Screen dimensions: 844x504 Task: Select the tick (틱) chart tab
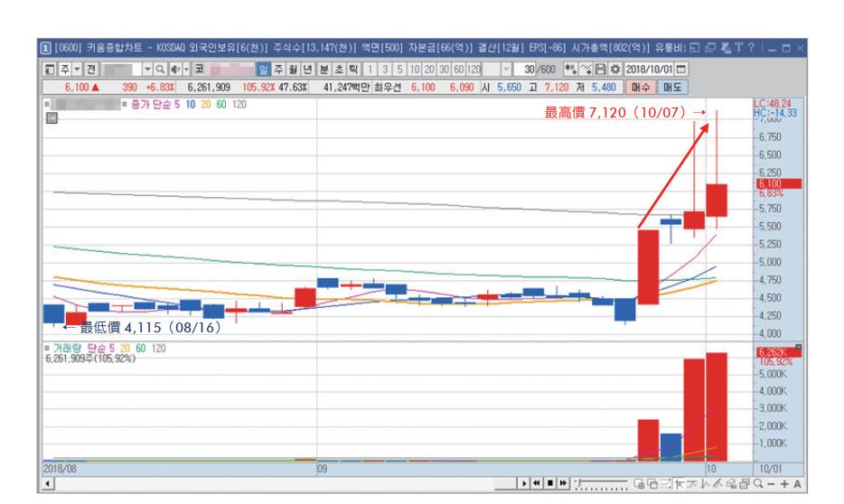[x=353, y=70]
